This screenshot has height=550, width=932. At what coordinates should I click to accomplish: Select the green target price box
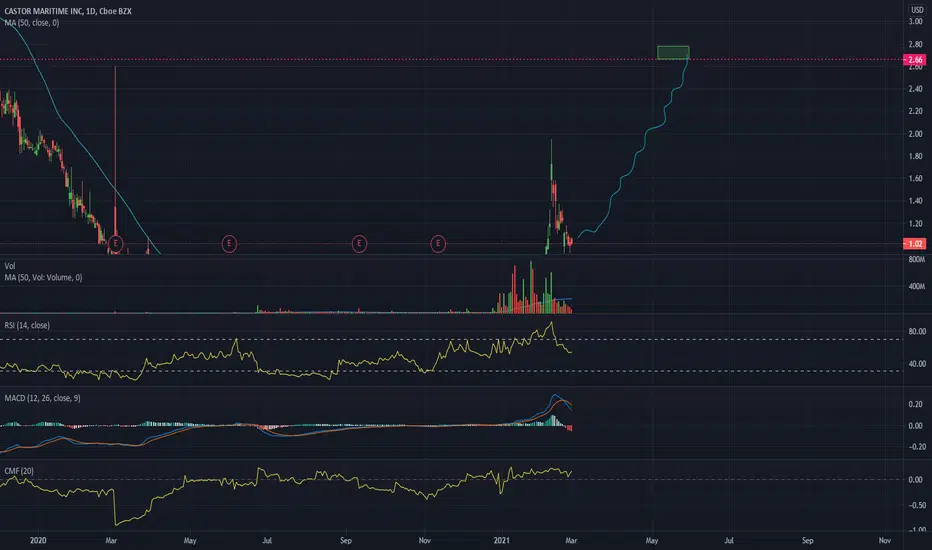point(673,52)
